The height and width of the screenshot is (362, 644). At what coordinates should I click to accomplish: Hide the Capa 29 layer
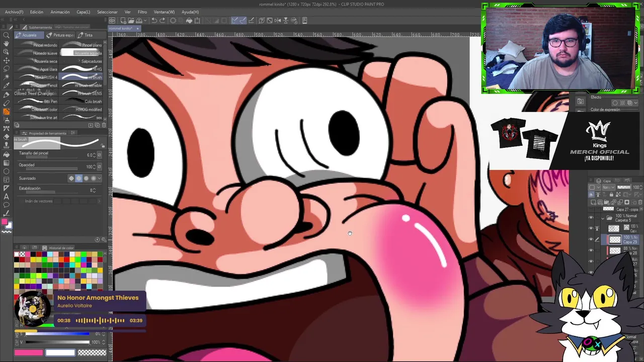591,240
